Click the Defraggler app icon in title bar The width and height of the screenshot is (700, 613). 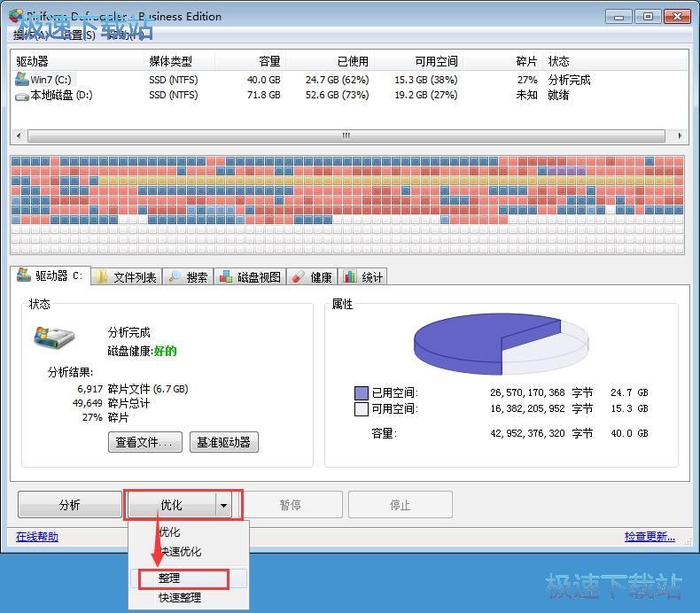[16, 15]
